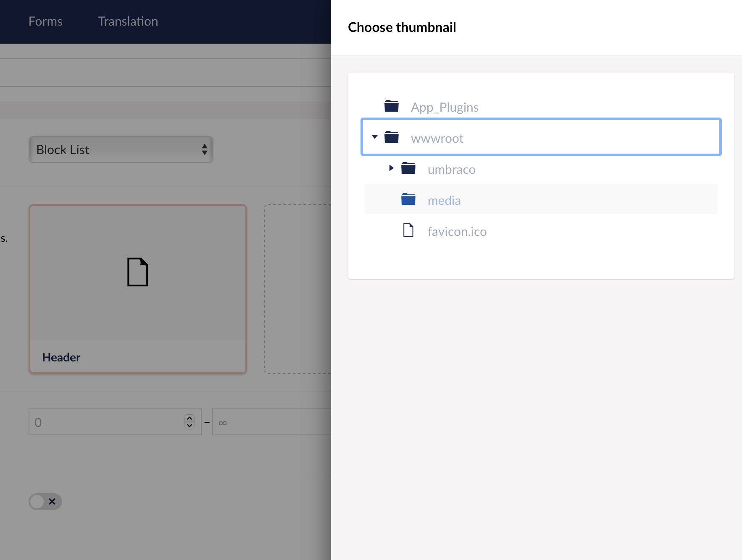Click the infinity symbol in the range field
The image size is (742, 560).
[223, 422]
